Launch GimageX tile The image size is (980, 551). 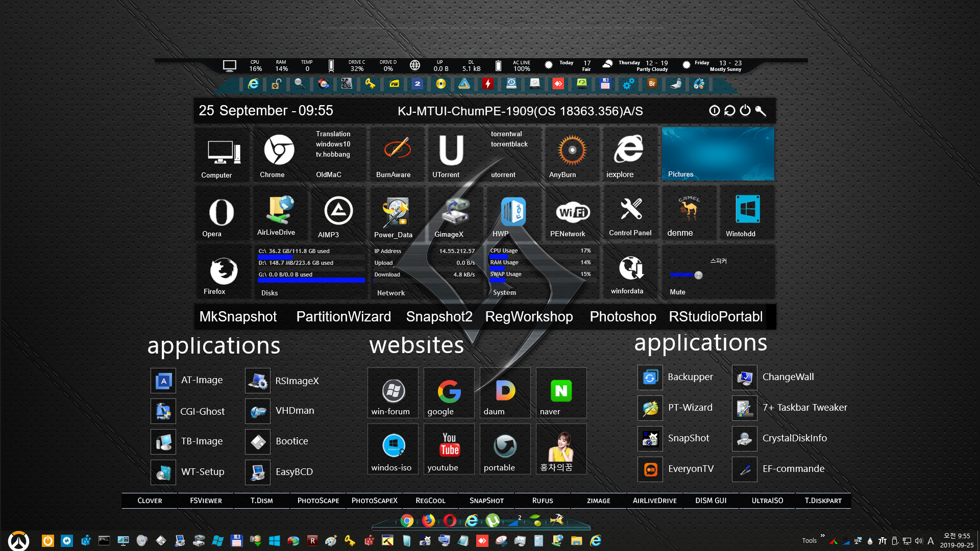455,214
